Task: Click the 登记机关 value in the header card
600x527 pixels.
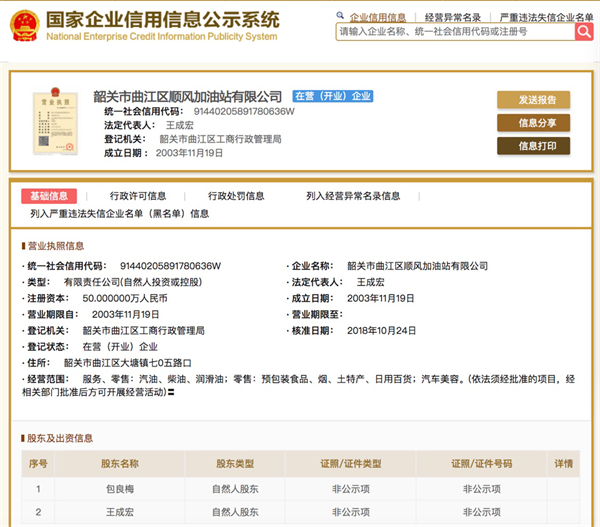Action: click(x=220, y=139)
